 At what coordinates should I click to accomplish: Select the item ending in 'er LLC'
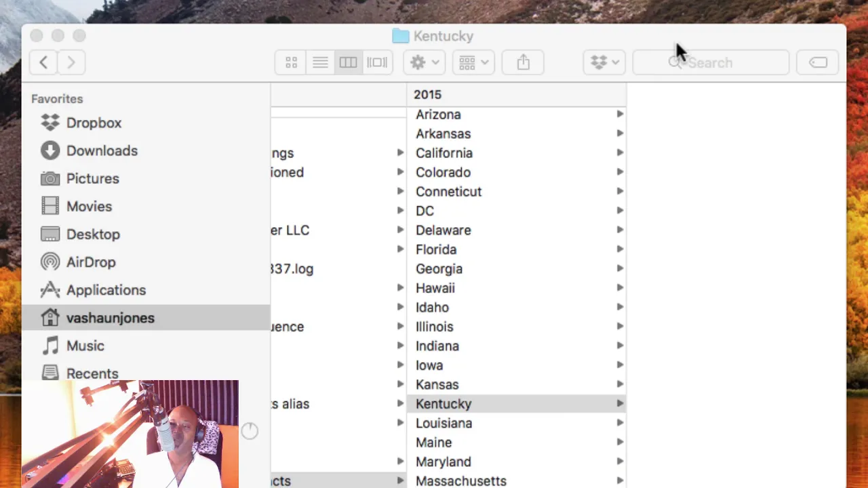pyautogui.click(x=338, y=230)
